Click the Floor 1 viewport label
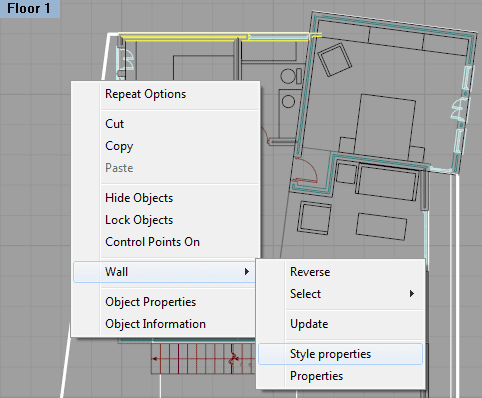This screenshot has height=398, width=482. click(x=29, y=8)
